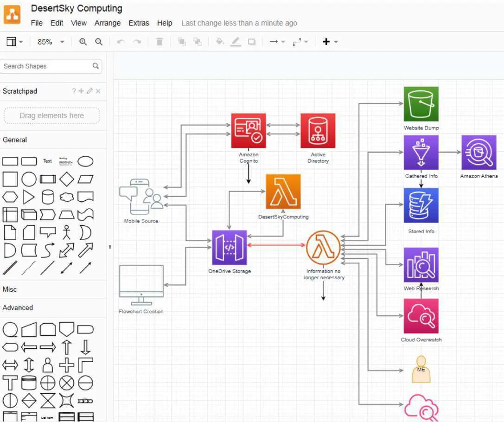Click the redo arrow icon
The height and width of the screenshot is (422, 504).
pyautogui.click(x=137, y=42)
